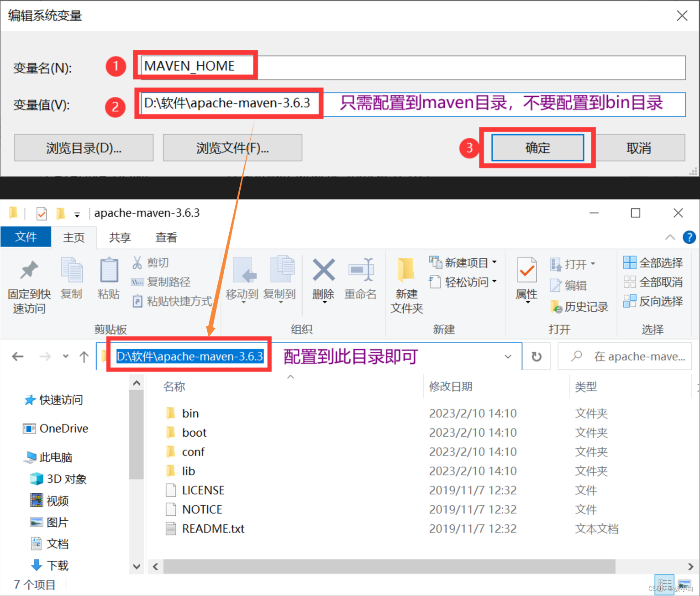Click the Explorer help question mark icon
700x596 pixels.
(x=689, y=237)
